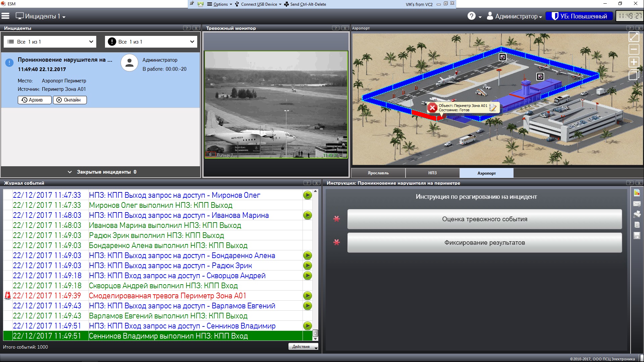Click the floppy disk save icon
Screen dimensions: 644x362
tap(637, 236)
